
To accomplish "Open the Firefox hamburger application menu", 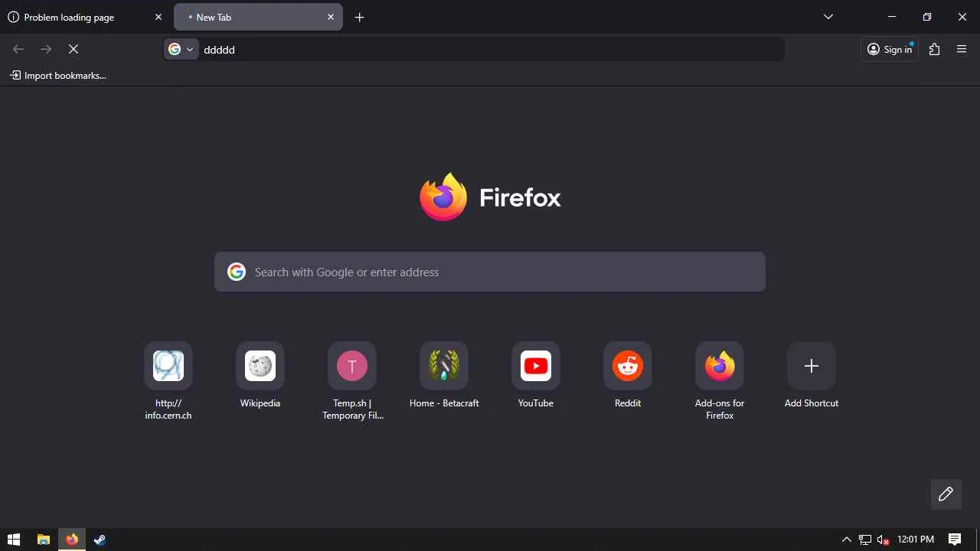I will 962,49.
